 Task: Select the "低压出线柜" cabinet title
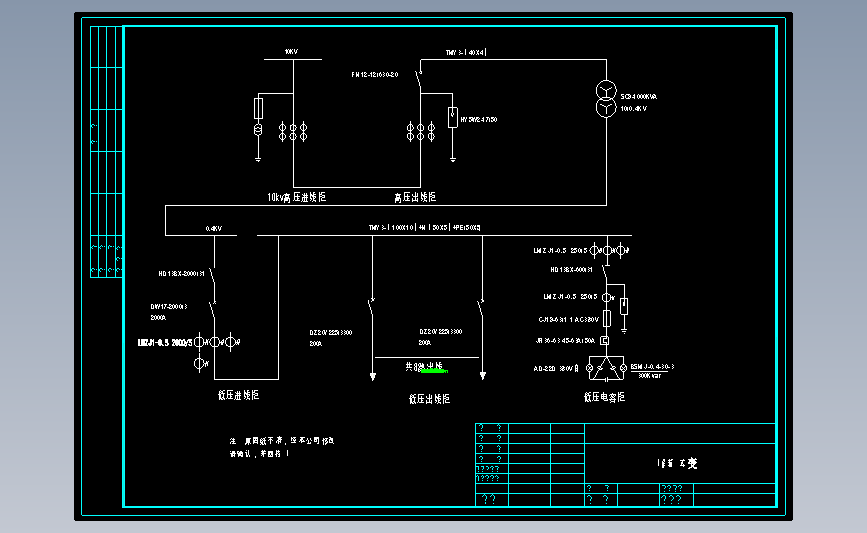point(429,399)
